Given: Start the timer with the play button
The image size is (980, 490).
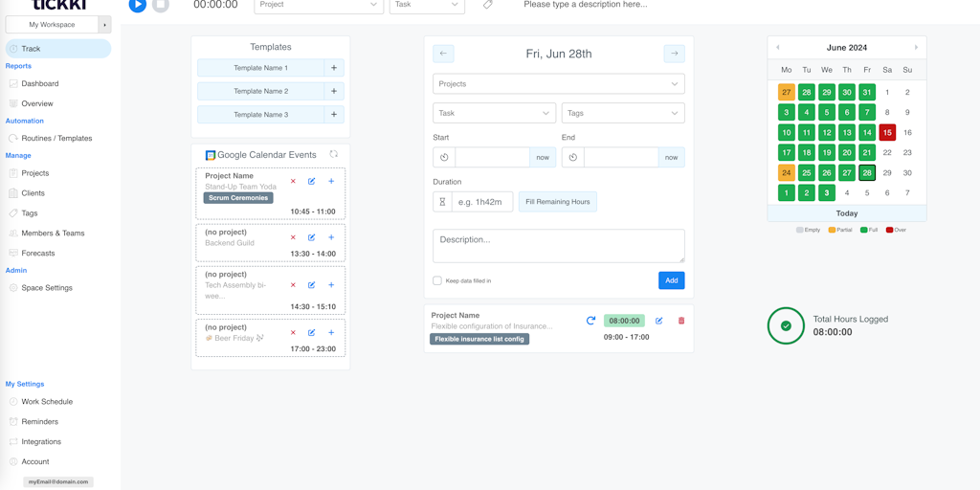Looking at the screenshot, I should [138, 5].
